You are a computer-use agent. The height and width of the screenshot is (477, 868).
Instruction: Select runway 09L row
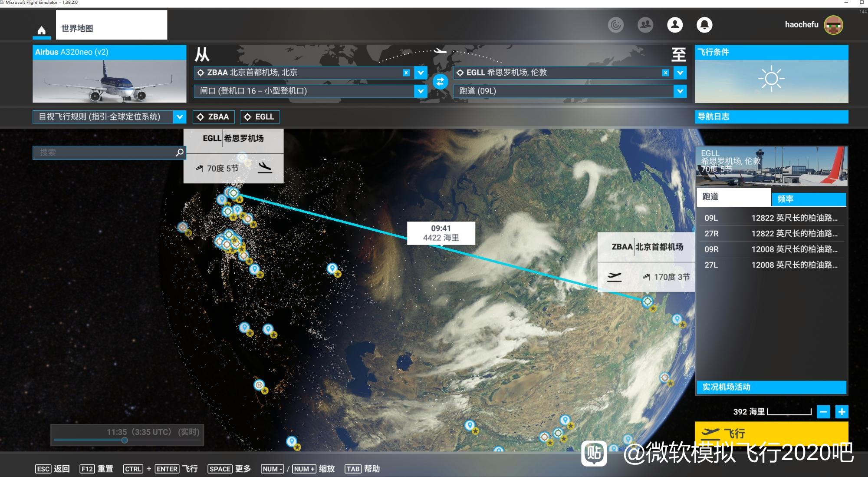tap(771, 218)
